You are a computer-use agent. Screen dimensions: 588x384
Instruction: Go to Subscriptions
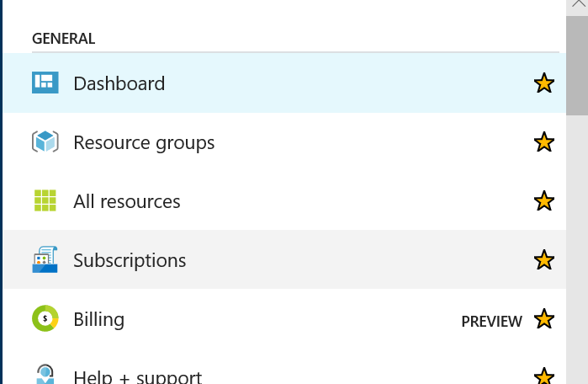tap(284, 259)
